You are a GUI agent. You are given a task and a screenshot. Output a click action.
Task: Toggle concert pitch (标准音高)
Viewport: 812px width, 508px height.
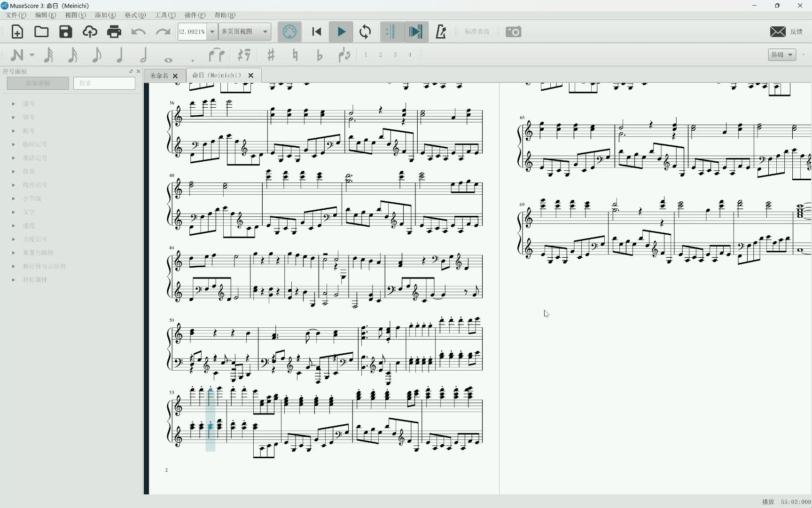pyautogui.click(x=477, y=32)
